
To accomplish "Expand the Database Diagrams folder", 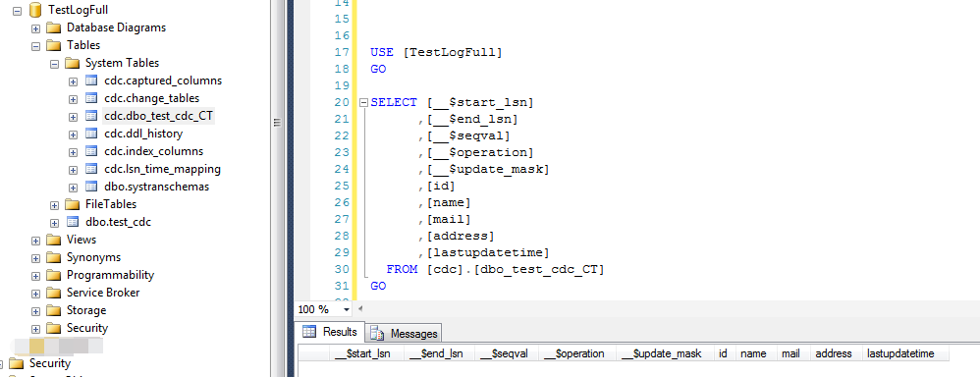I will 35,28.
